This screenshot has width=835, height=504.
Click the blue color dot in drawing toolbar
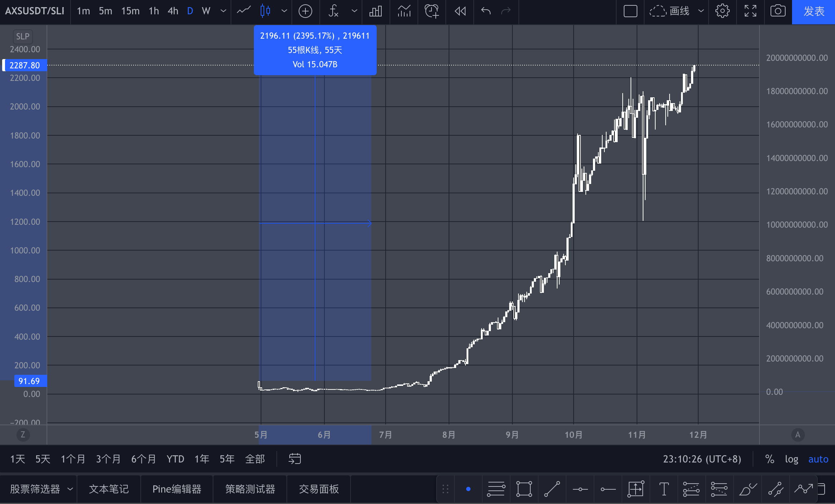[468, 489]
